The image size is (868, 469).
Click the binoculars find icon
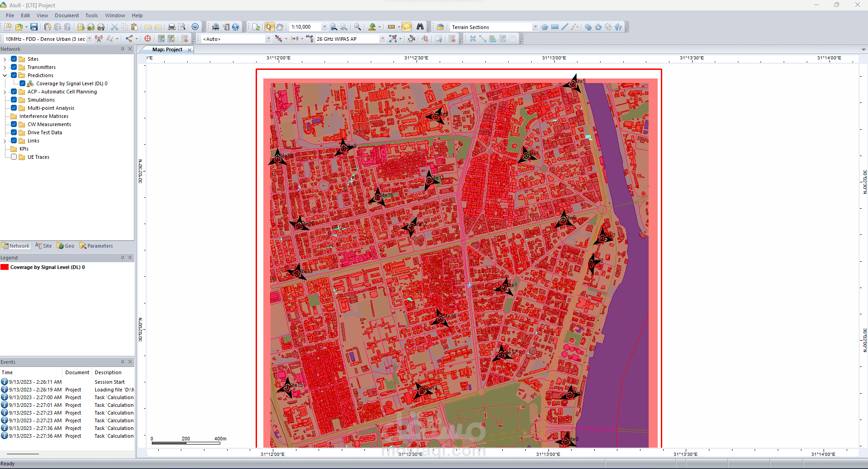(420, 27)
